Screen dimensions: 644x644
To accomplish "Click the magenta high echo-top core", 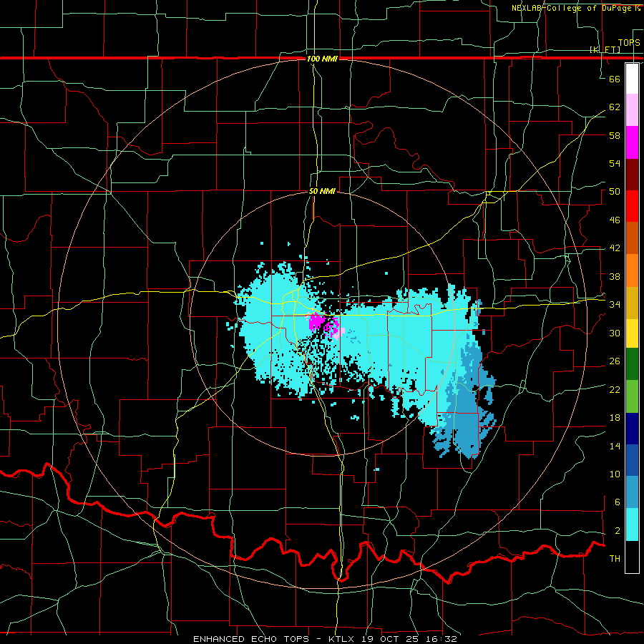I will pos(317,321).
